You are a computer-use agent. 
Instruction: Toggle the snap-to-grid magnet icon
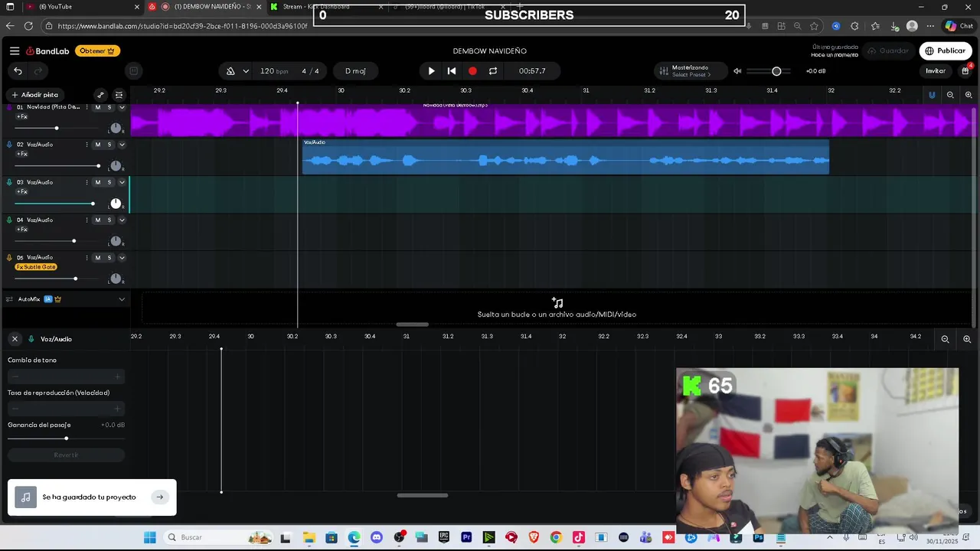[932, 95]
